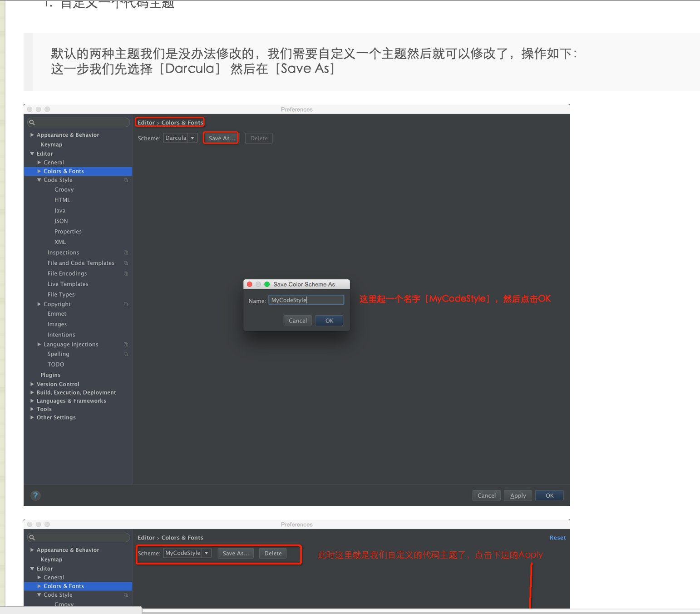Open Emmet settings

(x=57, y=314)
